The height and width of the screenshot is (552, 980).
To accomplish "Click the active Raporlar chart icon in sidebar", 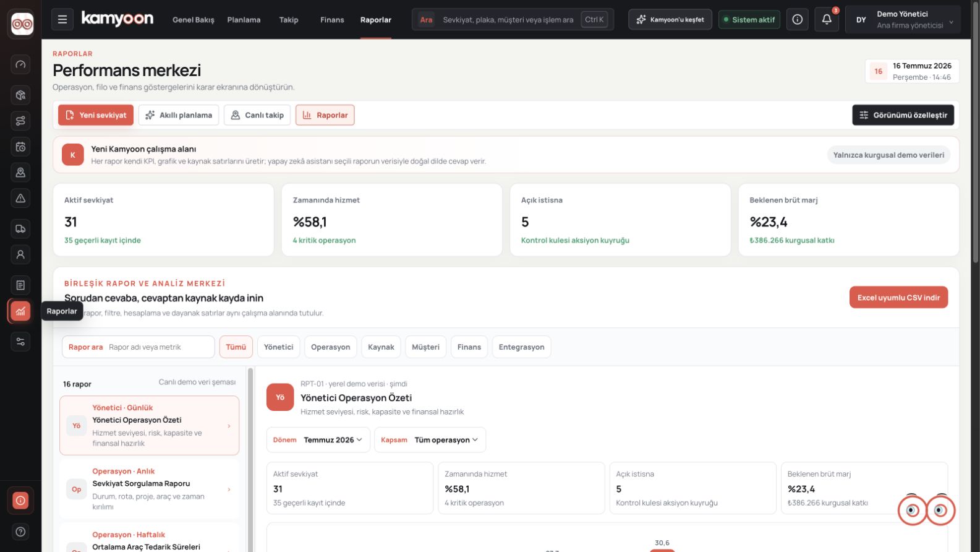I will (20, 311).
